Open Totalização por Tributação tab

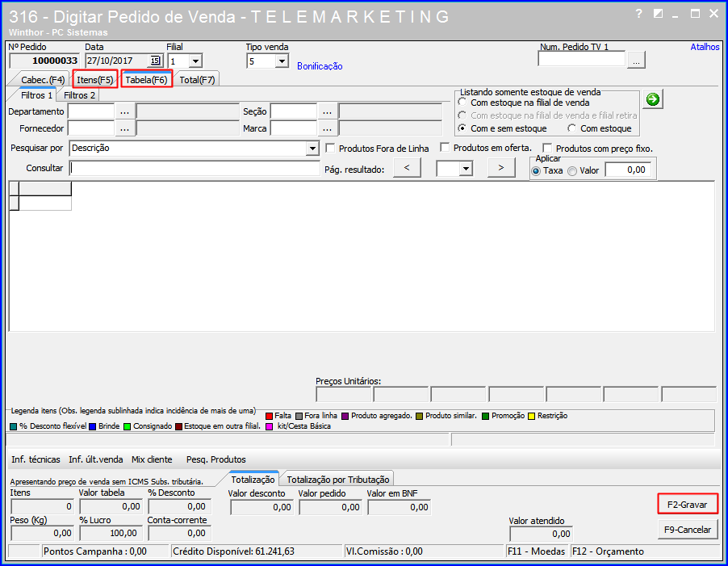[x=338, y=480]
